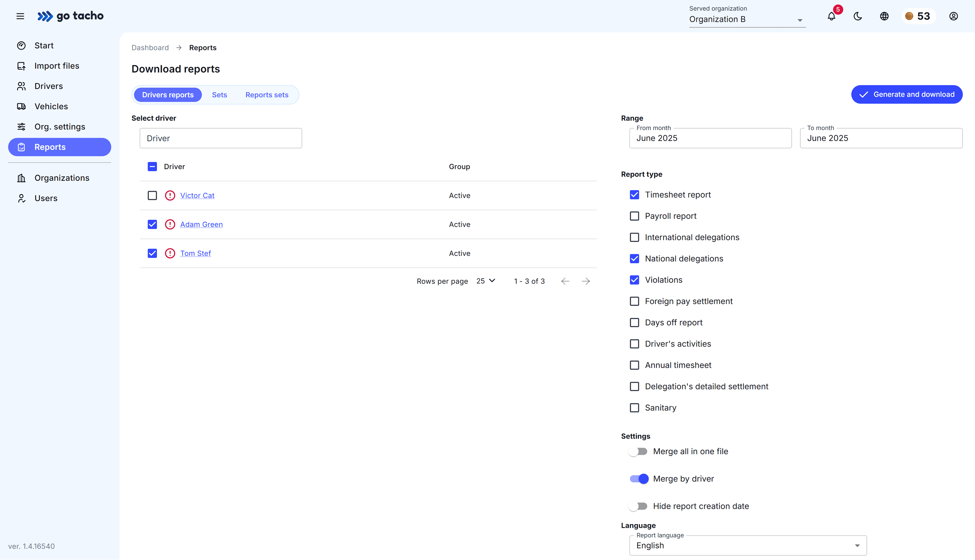Screen dimensions: 975x560
Task: Enable dark mode with the moon icon
Action: pyautogui.click(x=858, y=16)
